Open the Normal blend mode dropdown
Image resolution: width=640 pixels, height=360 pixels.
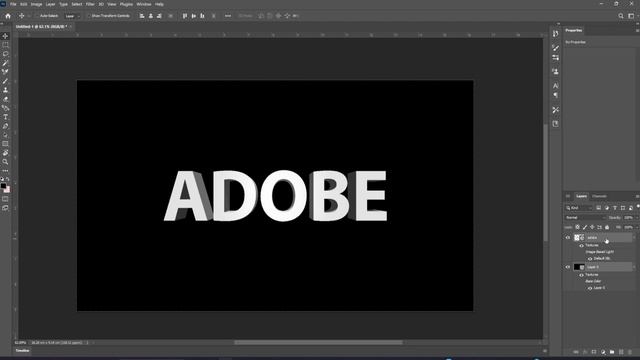tap(586, 218)
